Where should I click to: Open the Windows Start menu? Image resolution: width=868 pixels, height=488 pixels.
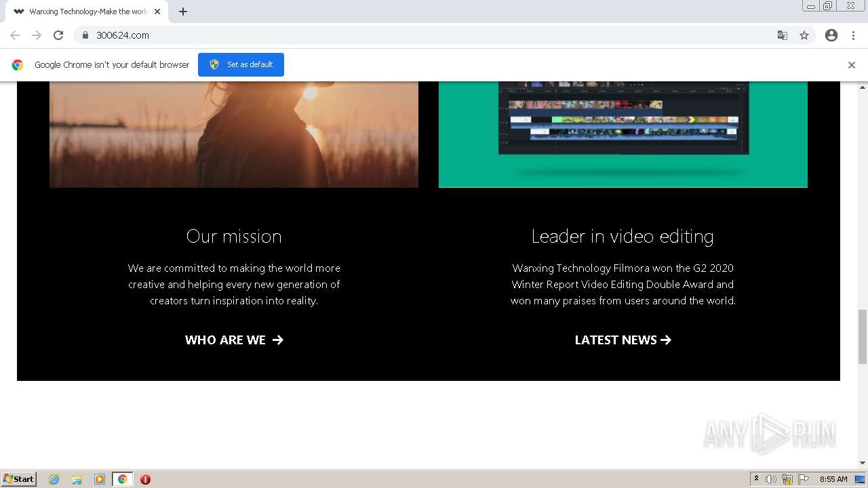click(x=19, y=479)
